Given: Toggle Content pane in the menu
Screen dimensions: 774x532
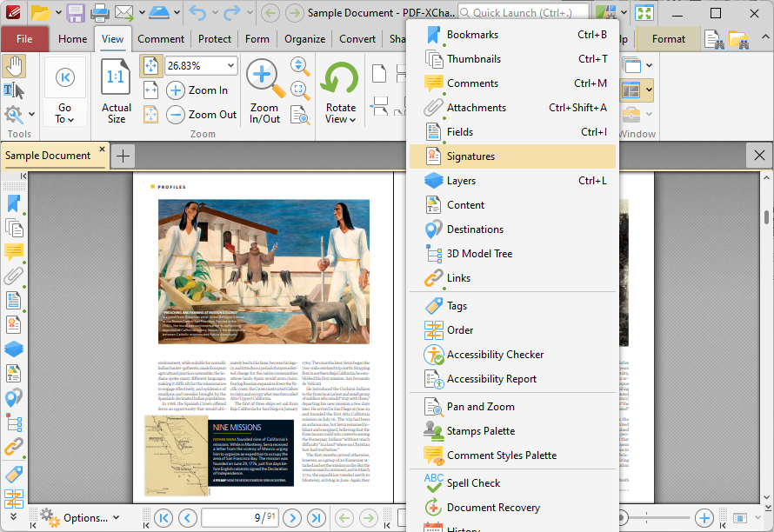Looking at the screenshot, I should click(512, 205).
